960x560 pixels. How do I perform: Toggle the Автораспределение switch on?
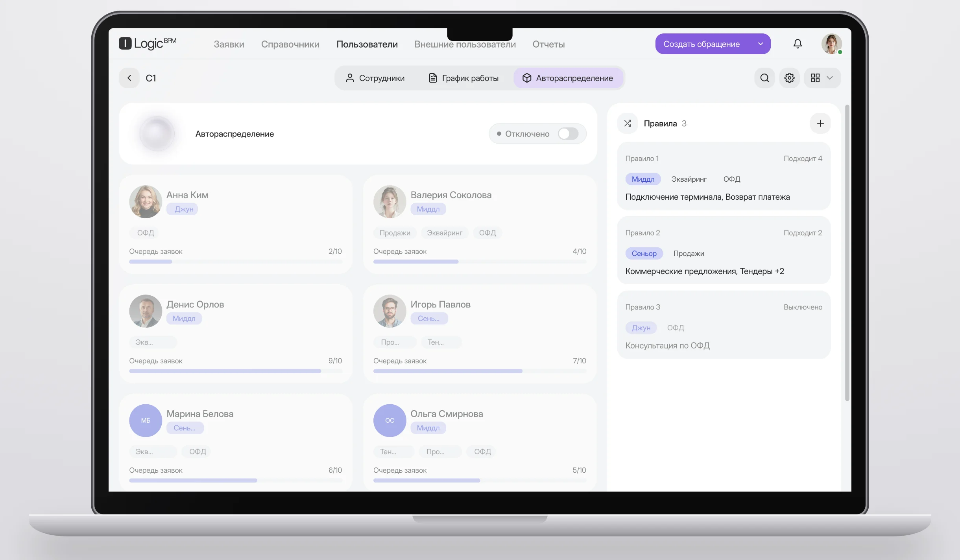click(x=568, y=134)
